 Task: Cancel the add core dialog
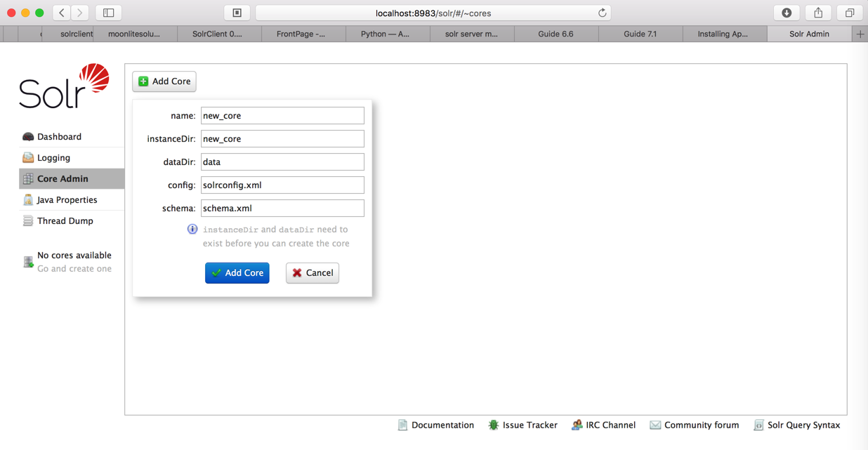313,273
